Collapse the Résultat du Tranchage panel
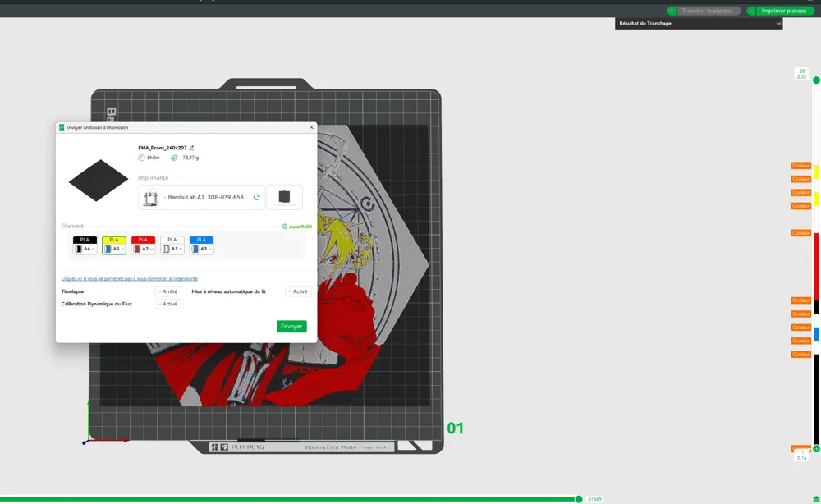 click(778, 24)
